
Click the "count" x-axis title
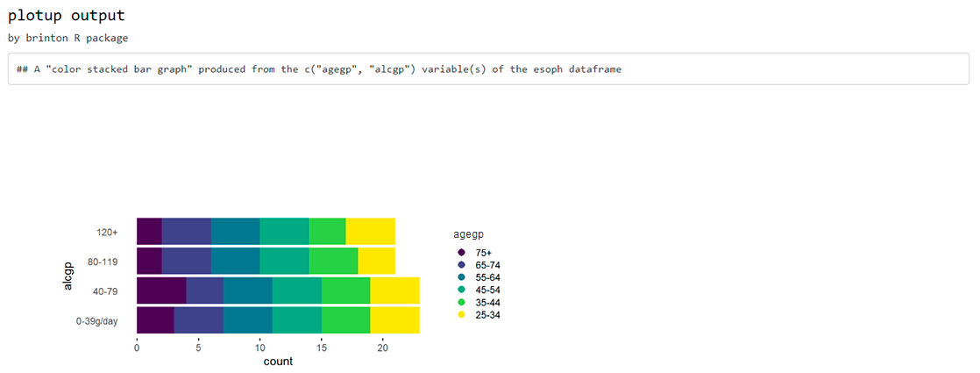click(278, 362)
